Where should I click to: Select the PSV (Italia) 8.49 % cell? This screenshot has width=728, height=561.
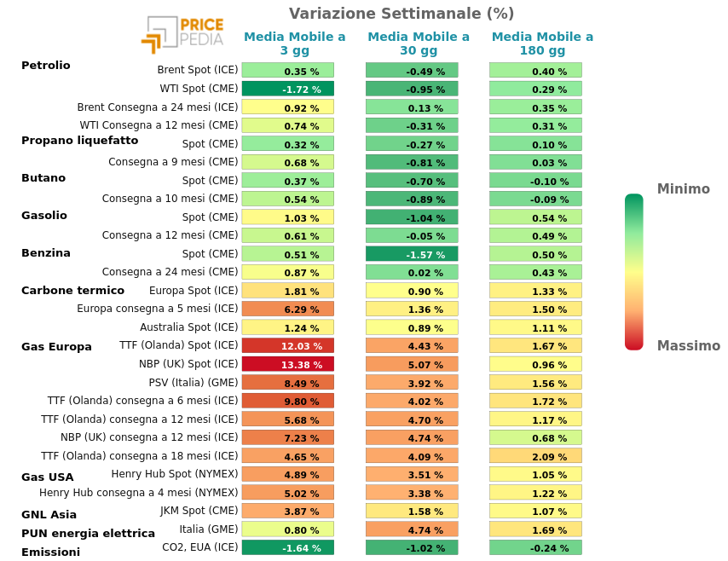[288, 383]
